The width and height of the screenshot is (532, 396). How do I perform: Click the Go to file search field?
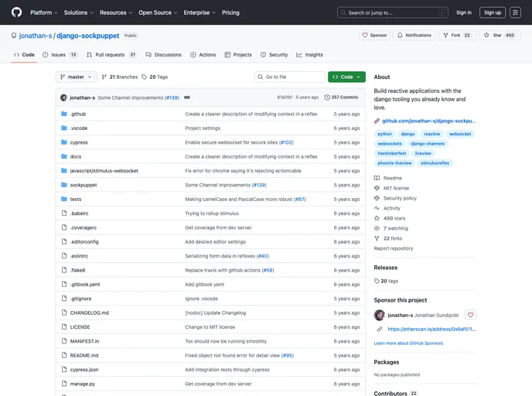tap(290, 77)
